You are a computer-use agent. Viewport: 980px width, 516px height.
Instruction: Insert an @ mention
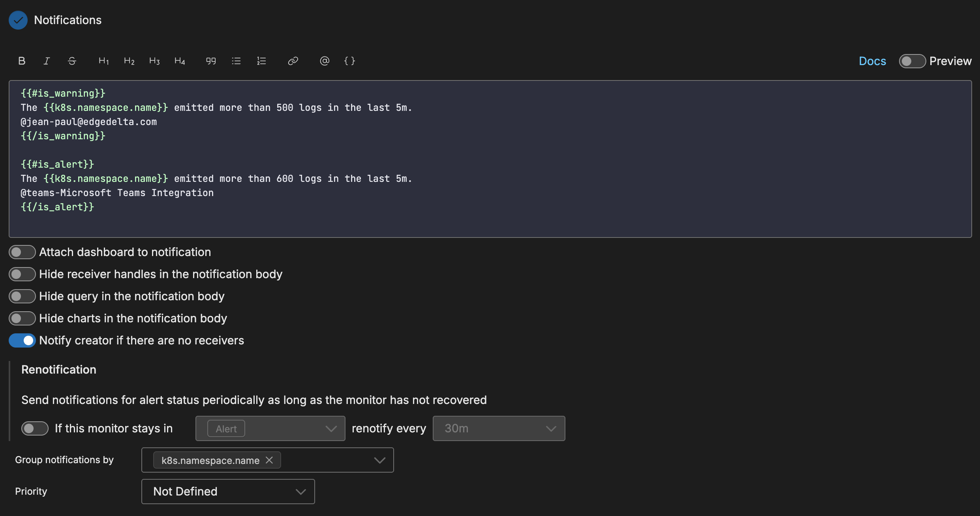pyautogui.click(x=325, y=61)
